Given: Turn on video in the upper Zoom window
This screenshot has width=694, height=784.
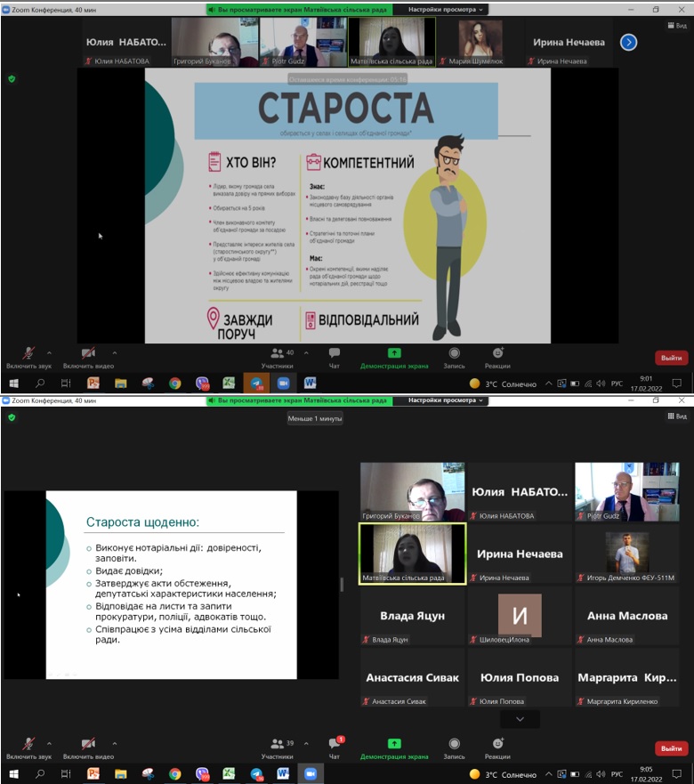Looking at the screenshot, I should pos(88,353).
